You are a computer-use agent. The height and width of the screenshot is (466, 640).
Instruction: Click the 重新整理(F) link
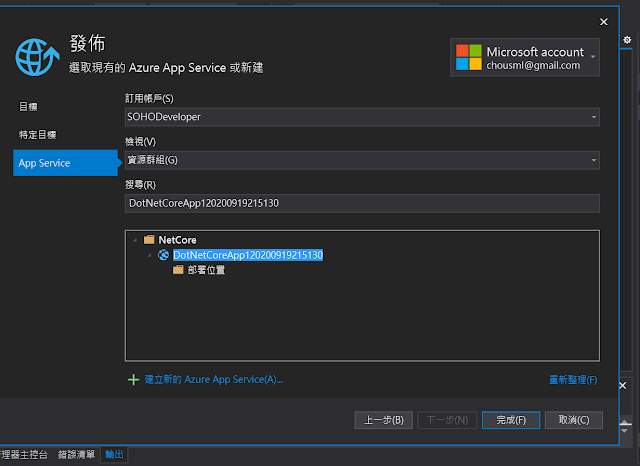pyautogui.click(x=573, y=380)
